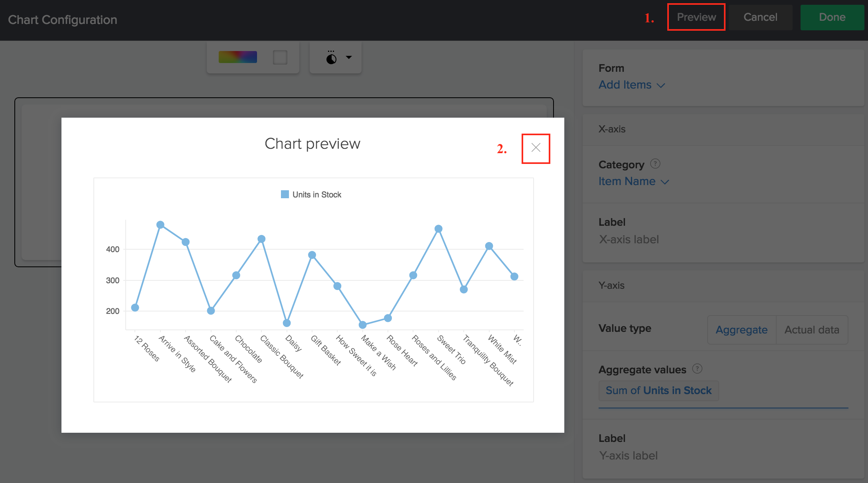868x483 pixels.
Task: Switch value type to Actual data
Action: (811, 330)
